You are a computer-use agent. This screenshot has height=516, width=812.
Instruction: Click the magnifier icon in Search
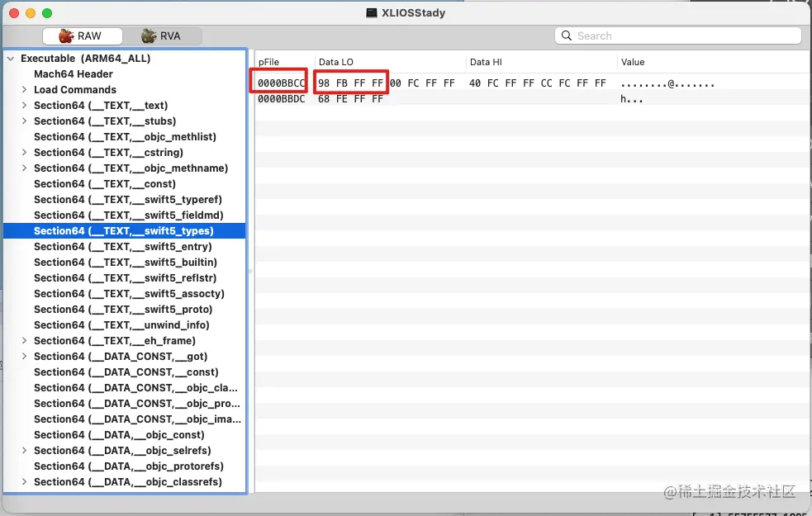(x=567, y=36)
